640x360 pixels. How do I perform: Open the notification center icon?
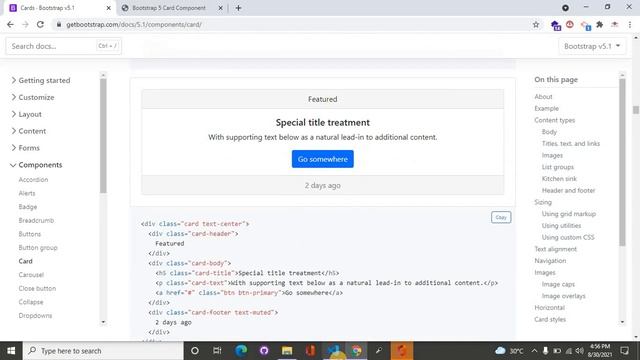624,351
